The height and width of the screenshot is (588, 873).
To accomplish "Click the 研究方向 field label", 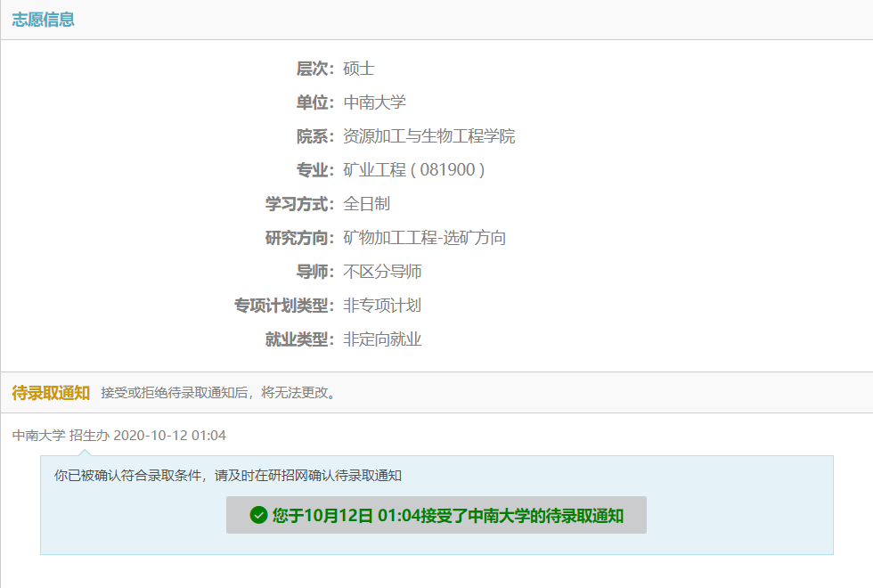I will (299, 238).
